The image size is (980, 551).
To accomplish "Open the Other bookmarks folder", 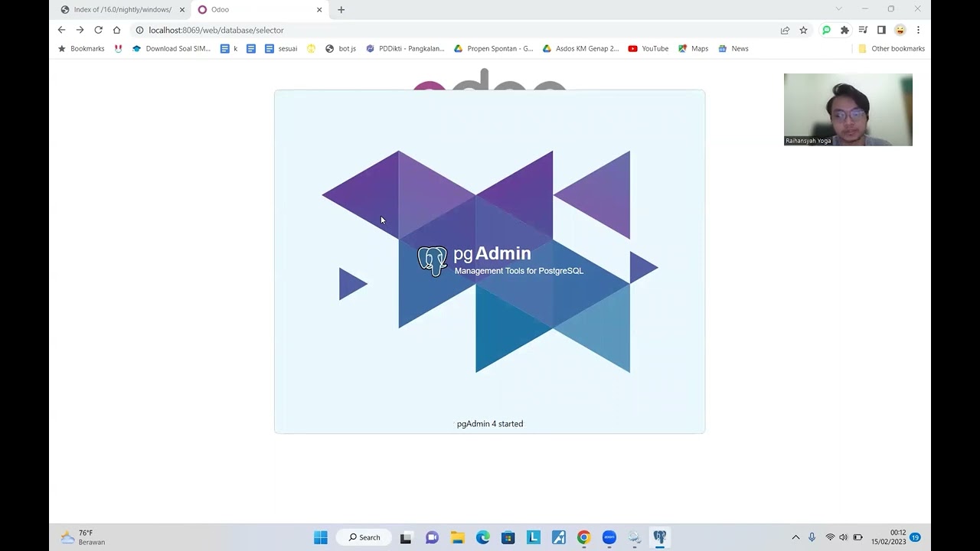I will click(891, 48).
